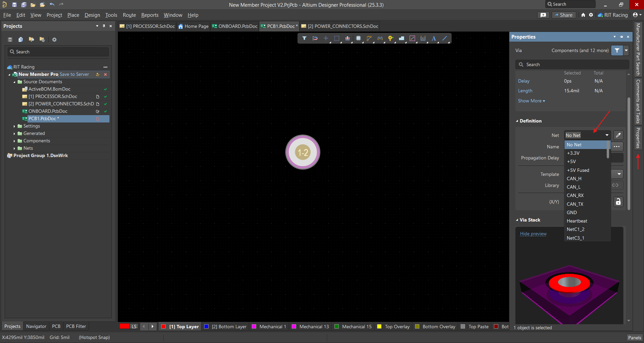
Task: Collapse the Definition section
Action: [x=517, y=121]
